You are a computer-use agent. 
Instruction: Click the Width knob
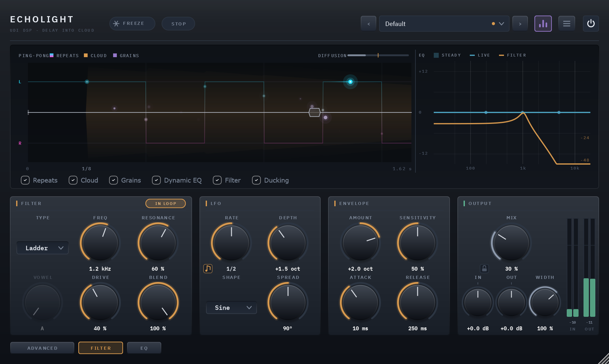545,302
